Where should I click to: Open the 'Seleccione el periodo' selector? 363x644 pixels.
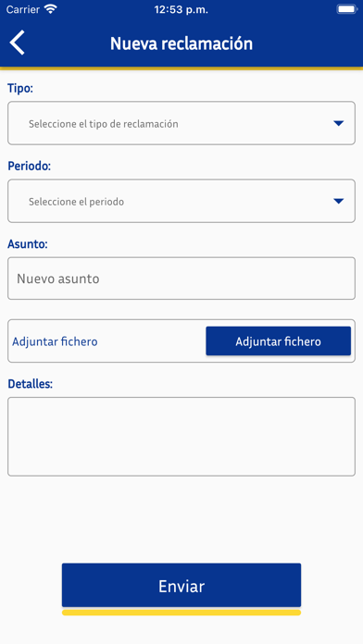(x=181, y=202)
